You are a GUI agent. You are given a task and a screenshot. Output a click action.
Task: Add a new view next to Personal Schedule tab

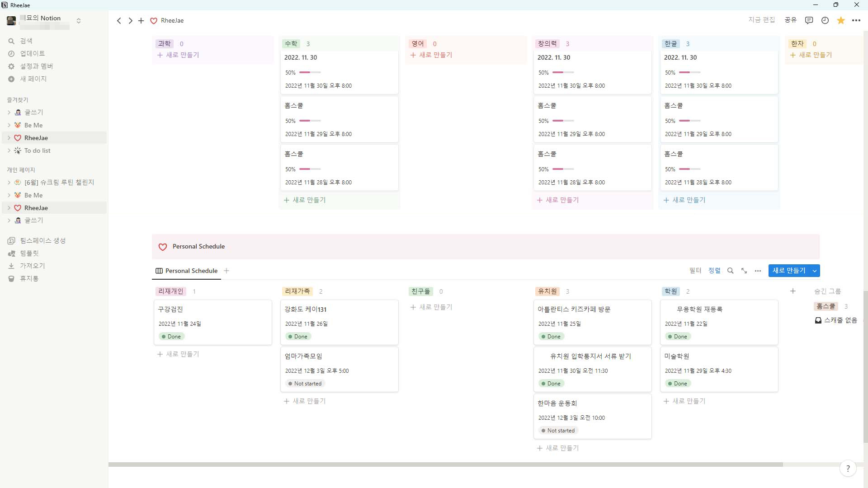(226, 271)
